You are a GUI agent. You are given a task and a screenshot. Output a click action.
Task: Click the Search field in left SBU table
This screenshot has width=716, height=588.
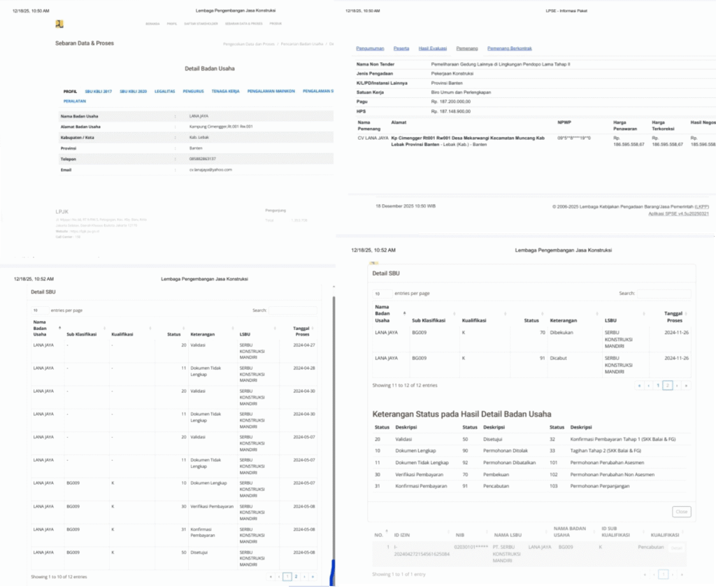point(293,310)
